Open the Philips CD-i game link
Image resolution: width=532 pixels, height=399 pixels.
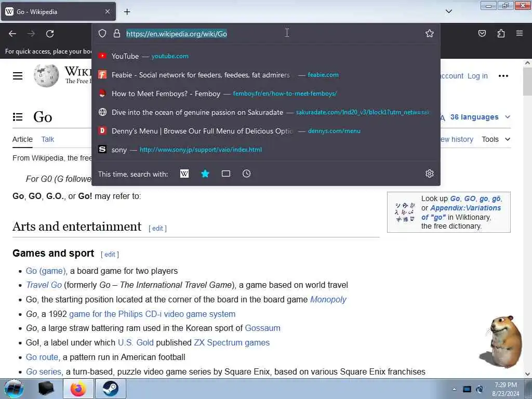(152, 314)
